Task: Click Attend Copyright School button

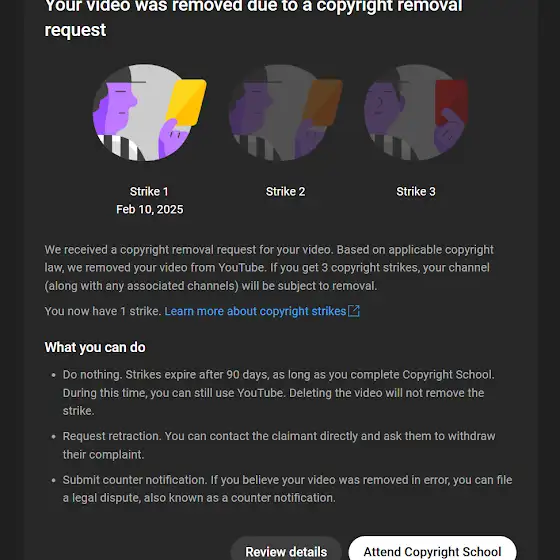Action: point(432,550)
